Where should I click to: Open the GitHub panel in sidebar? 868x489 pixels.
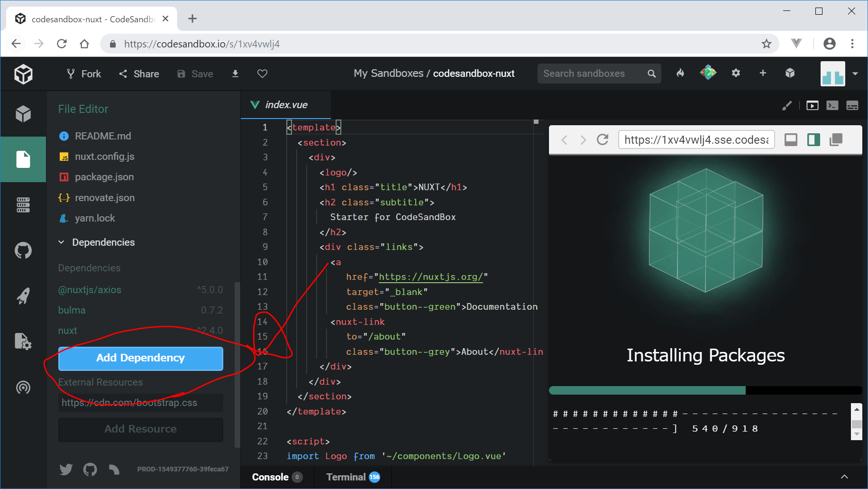[23, 250]
